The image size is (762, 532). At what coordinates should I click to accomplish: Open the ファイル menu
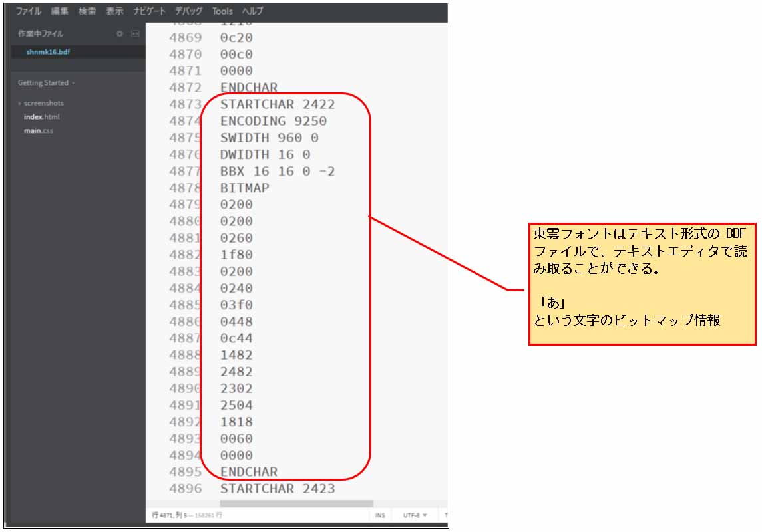click(28, 11)
